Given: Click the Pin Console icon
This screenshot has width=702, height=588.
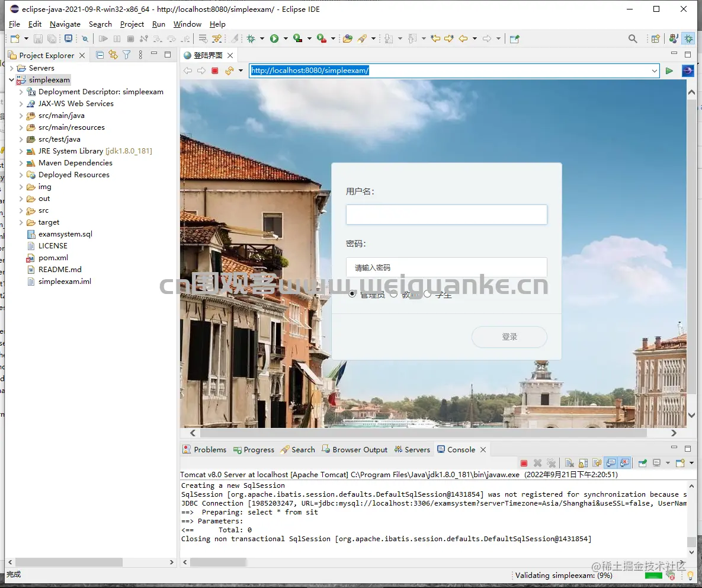Looking at the screenshot, I should 642,463.
